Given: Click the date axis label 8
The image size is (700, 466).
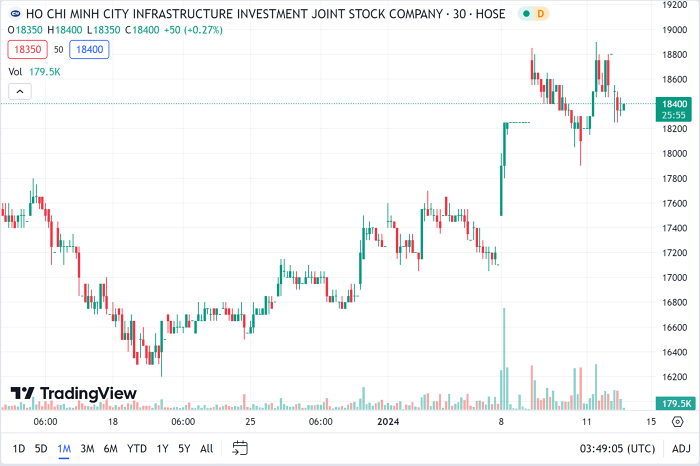Looking at the screenshot, I should coord(501,421).
